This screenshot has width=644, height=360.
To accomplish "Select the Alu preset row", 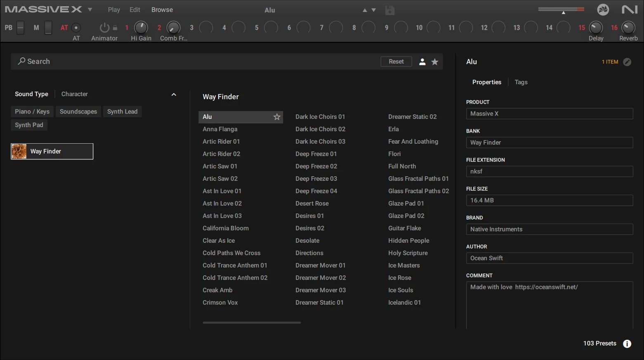I will (x=241, y=117).
